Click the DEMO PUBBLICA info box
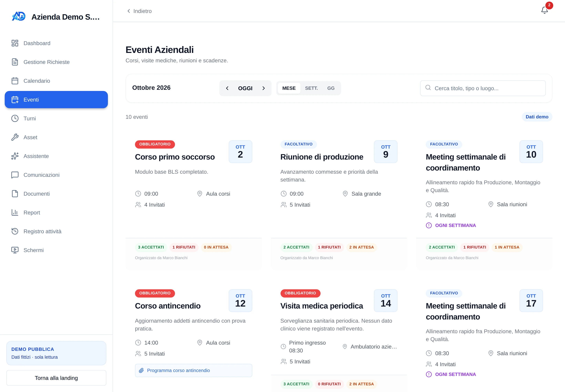 click(56, 353)
